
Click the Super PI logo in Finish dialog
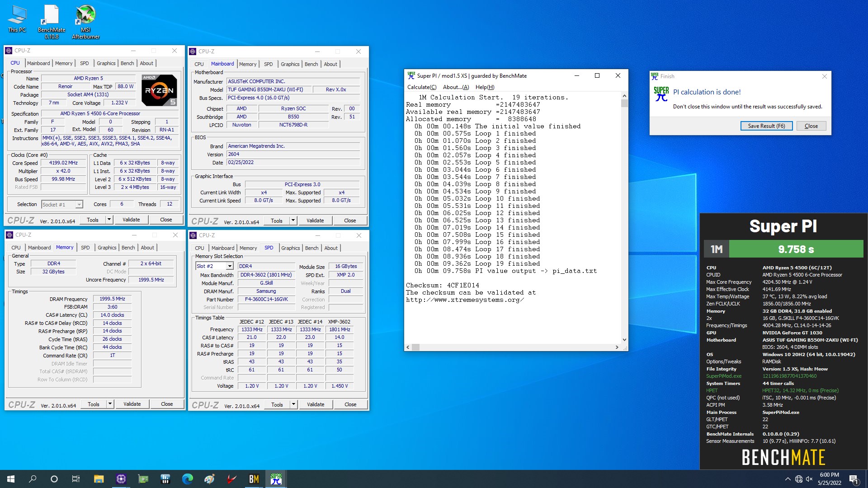tap(661, 94)
